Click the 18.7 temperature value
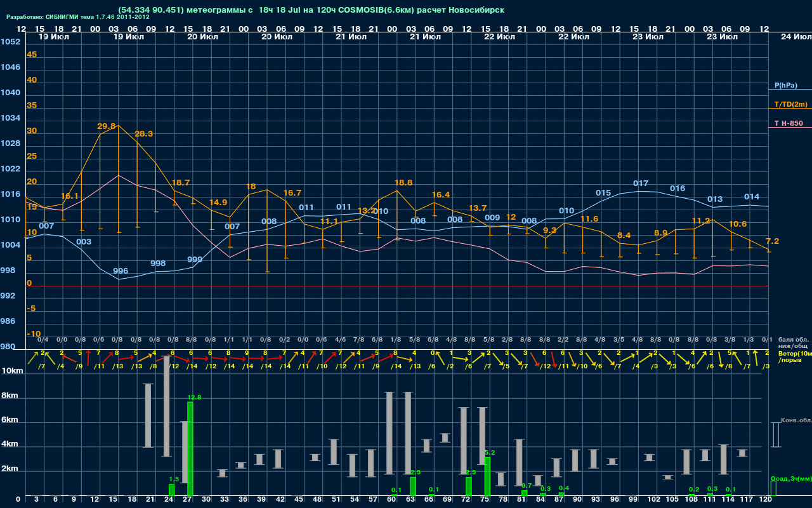This screenshot has height=508, width=812. pos(181,183)
